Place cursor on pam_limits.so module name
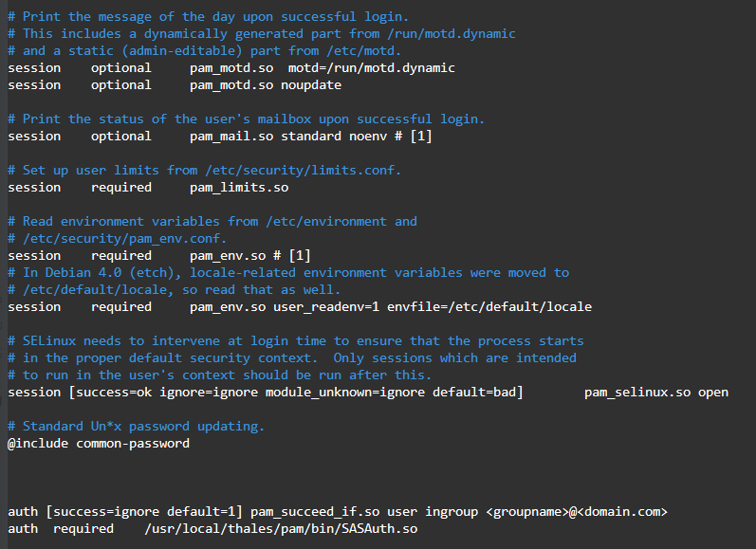756x549 pixels. tap(238, 187)
